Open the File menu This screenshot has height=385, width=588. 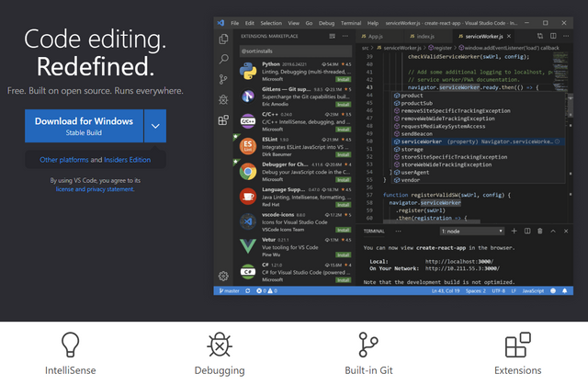[235, 23]
